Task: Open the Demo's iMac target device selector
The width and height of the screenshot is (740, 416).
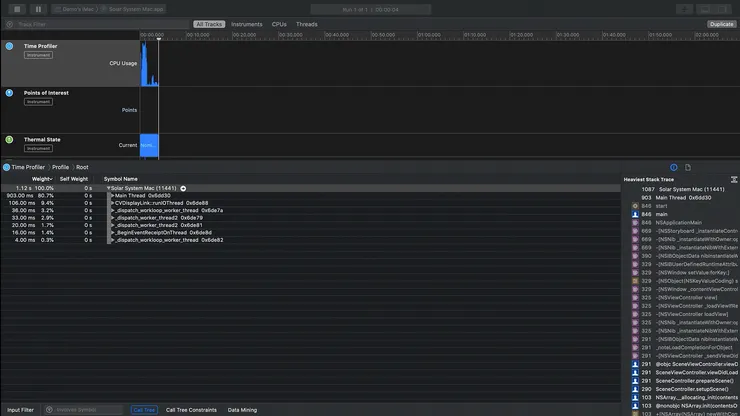Action: pos(75,9)
